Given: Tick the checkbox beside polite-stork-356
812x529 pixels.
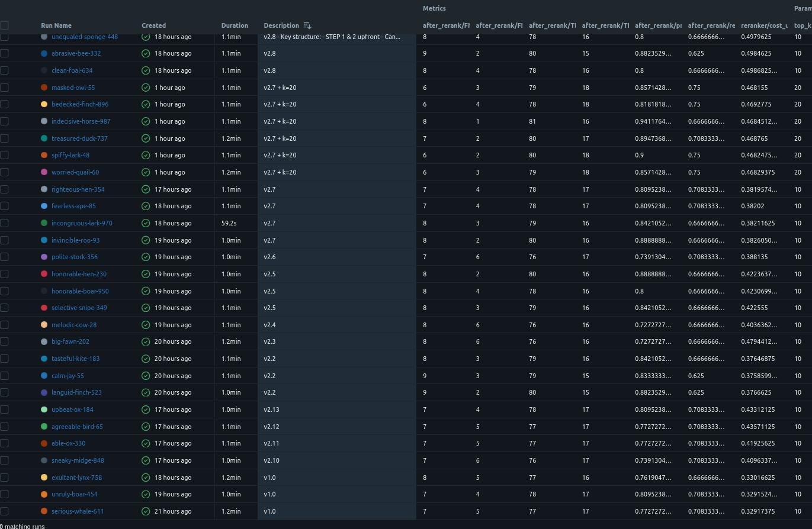Looking at the screenshot, I should [x=5, y=257].
